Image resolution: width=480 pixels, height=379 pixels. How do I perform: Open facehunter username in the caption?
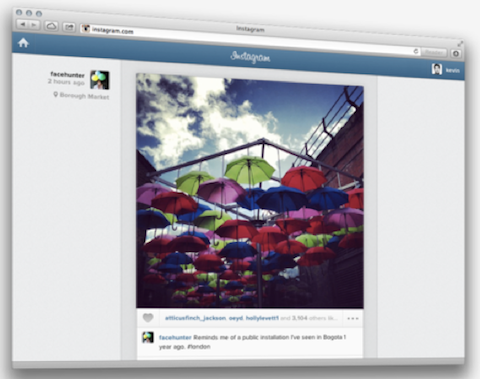175,337
